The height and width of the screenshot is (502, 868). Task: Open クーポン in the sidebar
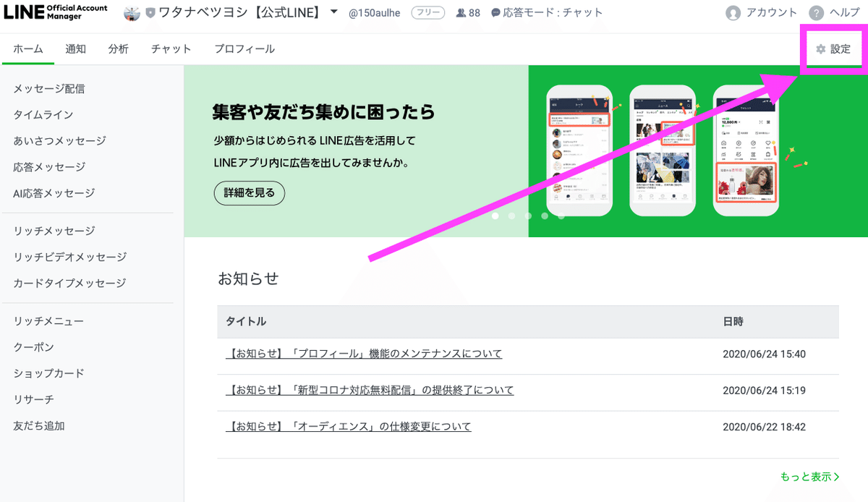pyautogui.click(x=34, y=347)
